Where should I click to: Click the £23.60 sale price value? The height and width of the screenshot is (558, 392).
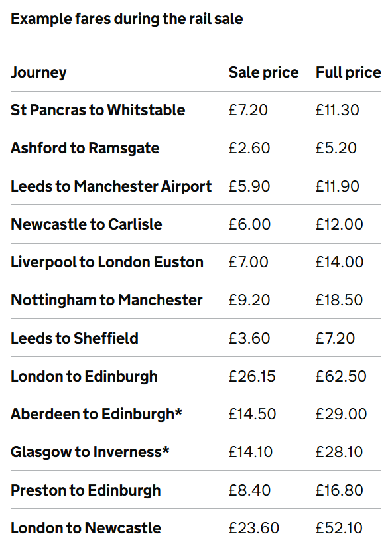click(x=254, y=528)
